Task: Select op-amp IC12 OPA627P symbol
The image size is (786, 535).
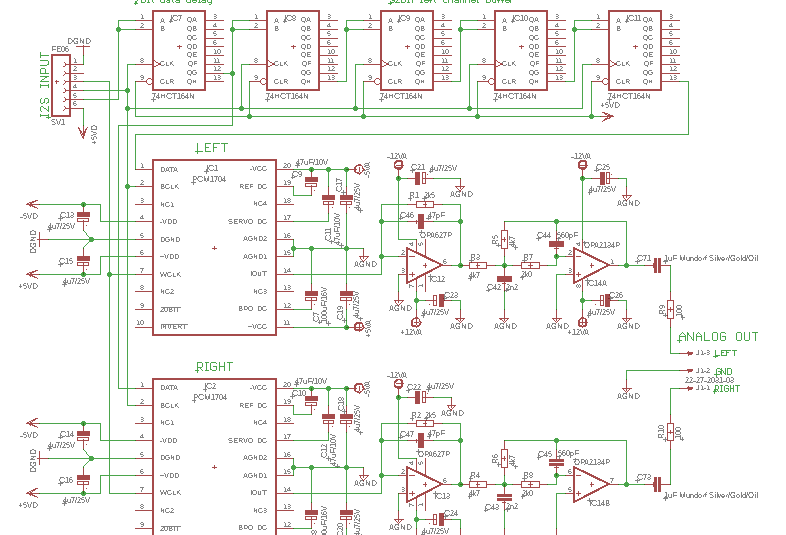Action: tap(424, 266)
